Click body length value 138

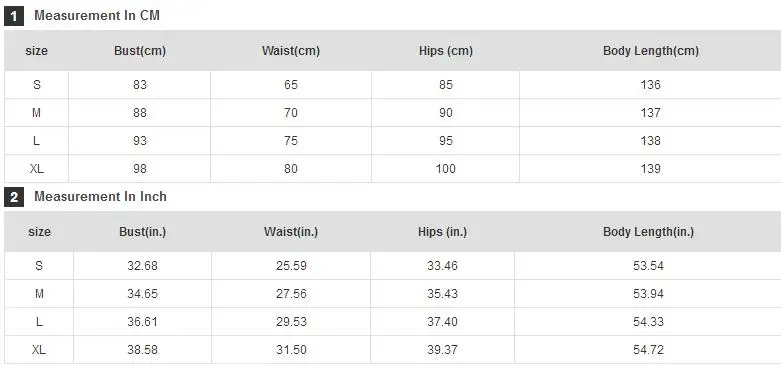pos(651,141)
